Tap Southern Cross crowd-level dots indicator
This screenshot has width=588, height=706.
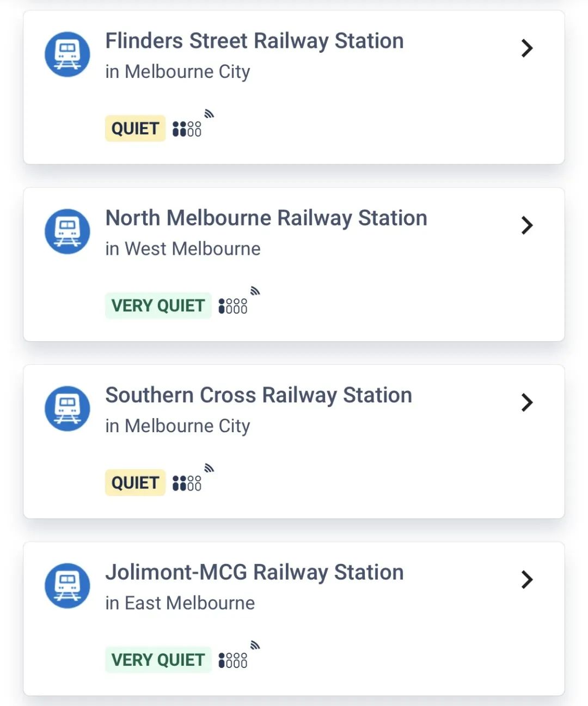point(187,483)
